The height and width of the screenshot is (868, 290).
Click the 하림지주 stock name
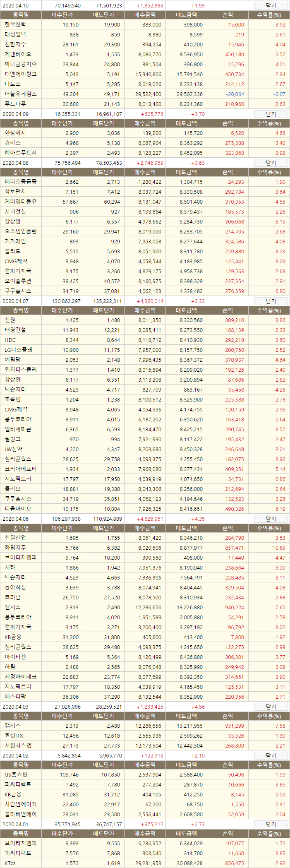pos(15,548)
